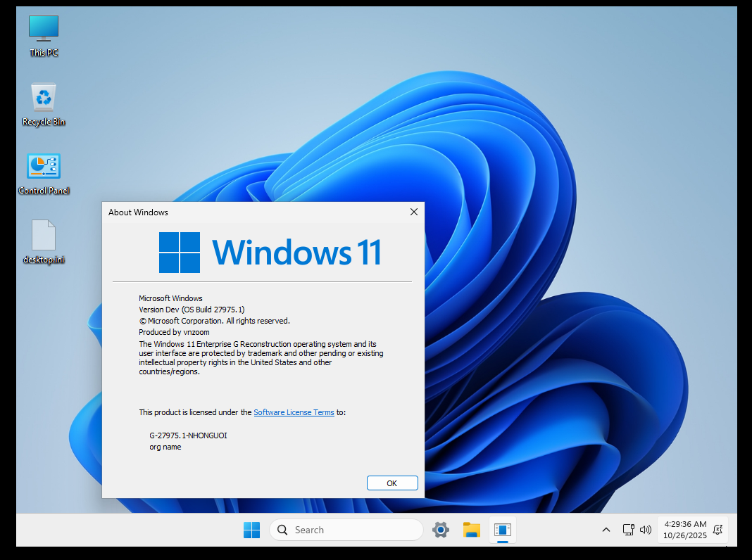Select the desktop.ini file icon
This screenshot has width=752, height=560.
coord(44,242)
